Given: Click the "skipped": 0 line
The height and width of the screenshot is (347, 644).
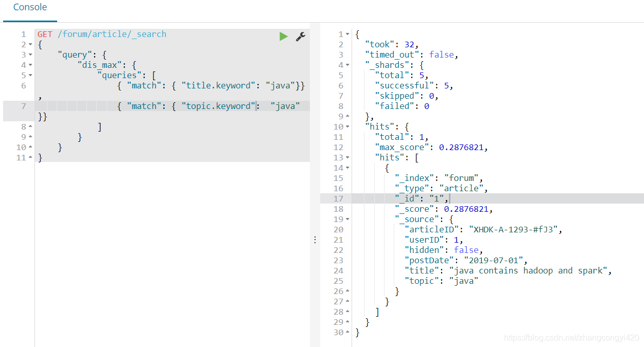Looking at the screenshot, I should point(407,96).
